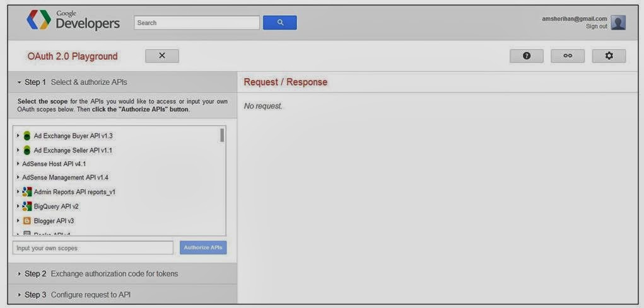Open the help question mark button
This screenshot has width=644, height=308.
coord(527,56)
